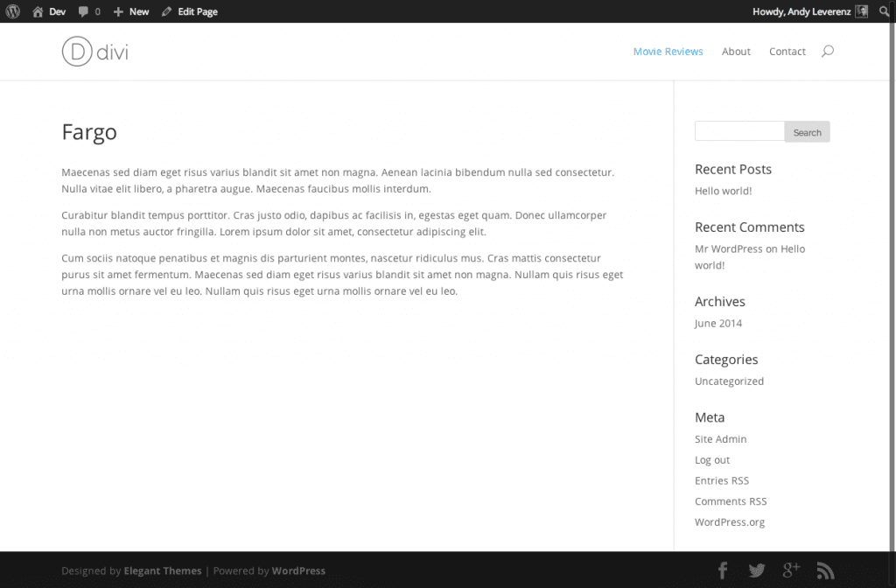Click Elegant Themes in the footer
The image size is (896, 588).
[163, 570]
